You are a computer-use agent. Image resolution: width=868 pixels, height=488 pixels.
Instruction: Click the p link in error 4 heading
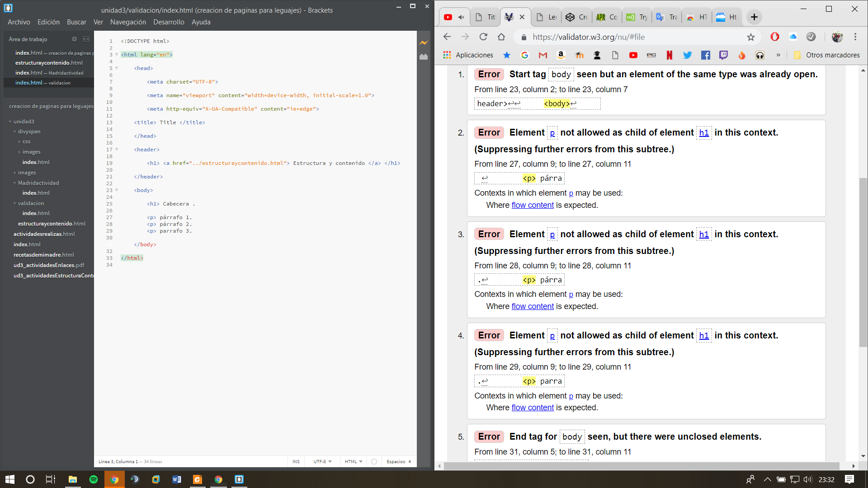(x=552, y=336)
